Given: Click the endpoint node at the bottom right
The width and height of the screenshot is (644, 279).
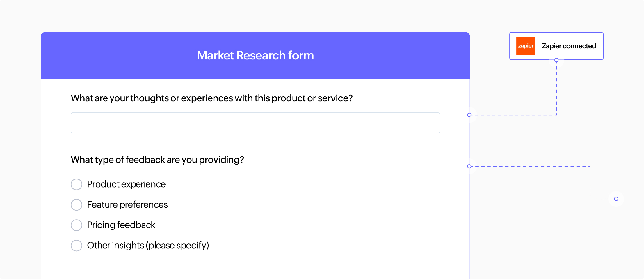Looking at the screenshot, I should click(x=616, y=199).
